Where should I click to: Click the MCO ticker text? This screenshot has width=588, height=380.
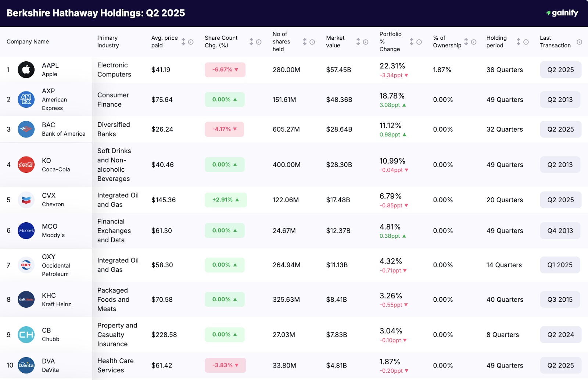[50, 226]
